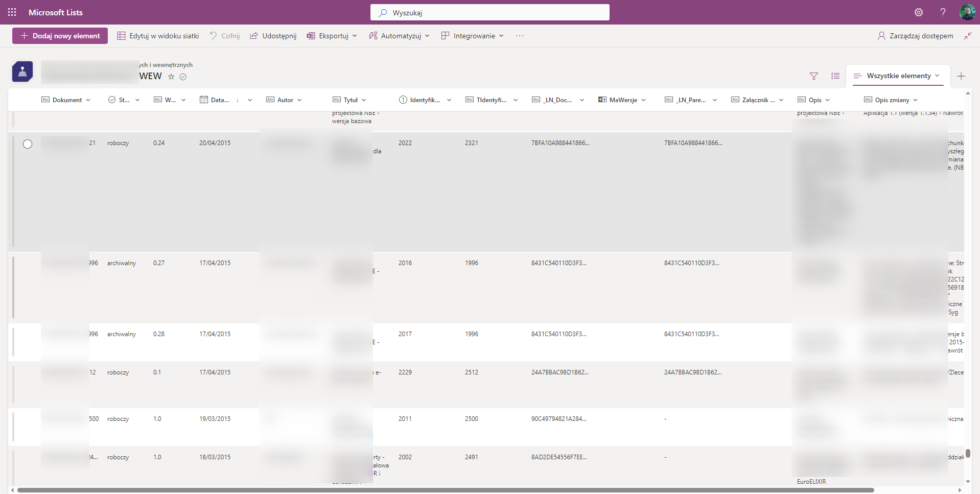Open the Eksportuj menu

click(332, 36)
